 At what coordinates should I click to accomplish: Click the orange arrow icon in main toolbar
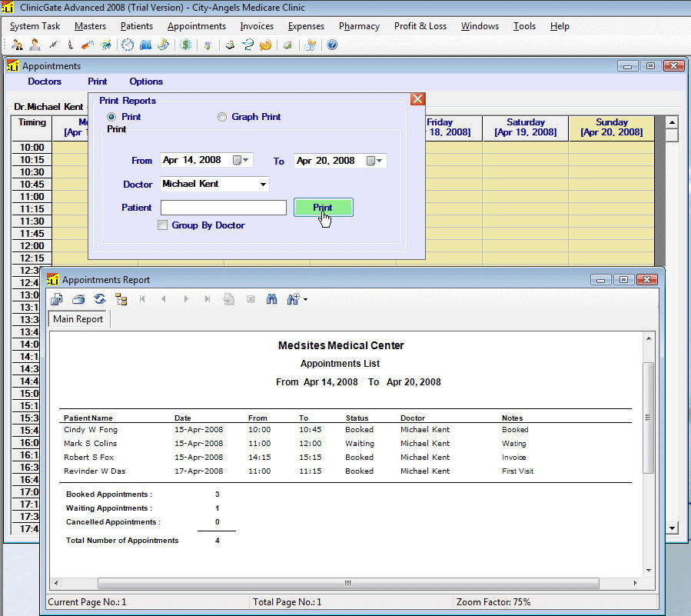tap(266, 45)
